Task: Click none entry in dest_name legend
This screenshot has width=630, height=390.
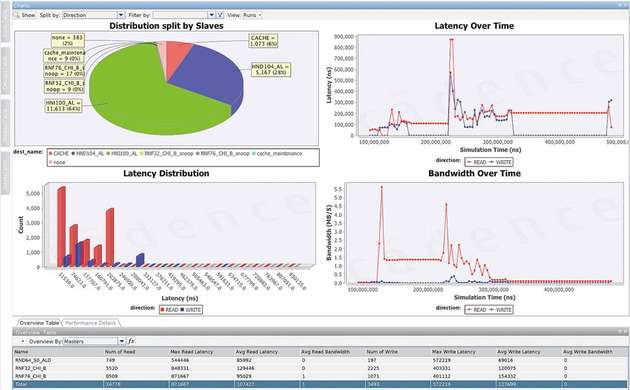Action: (x=57, y=162)
